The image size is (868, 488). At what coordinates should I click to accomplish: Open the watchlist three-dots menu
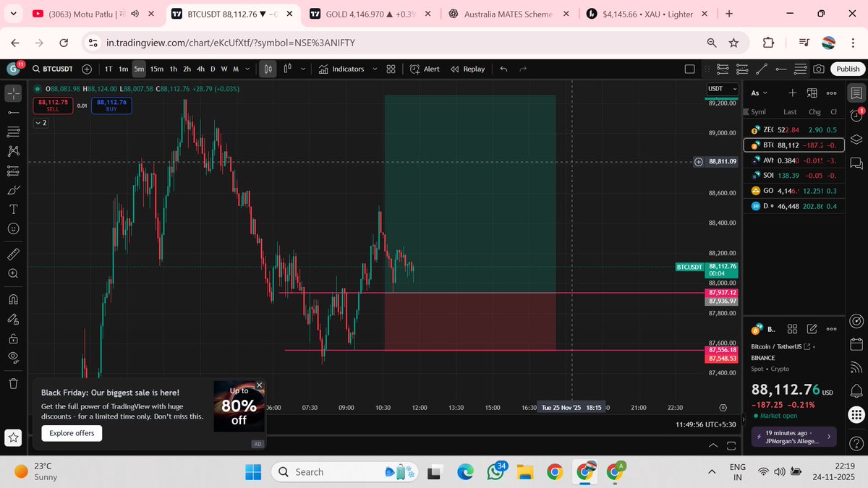click(831, 93)
